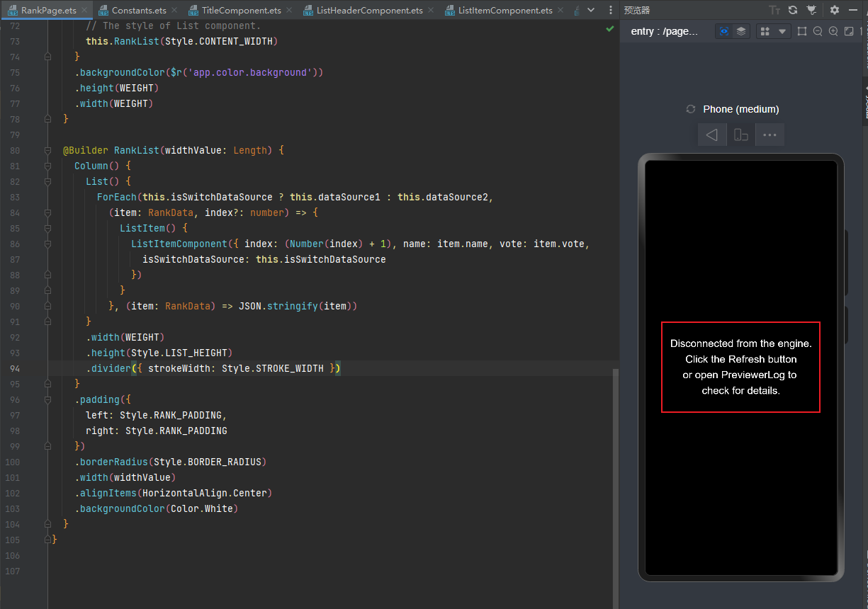Collapse the Column block fold at line 81

[48, 166]
